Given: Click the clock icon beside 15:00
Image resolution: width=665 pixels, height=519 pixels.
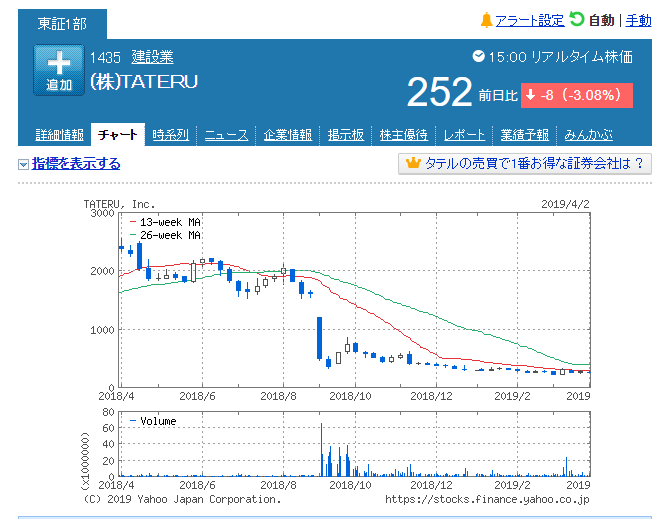Looking at the screenshot, I should (478, 56).
